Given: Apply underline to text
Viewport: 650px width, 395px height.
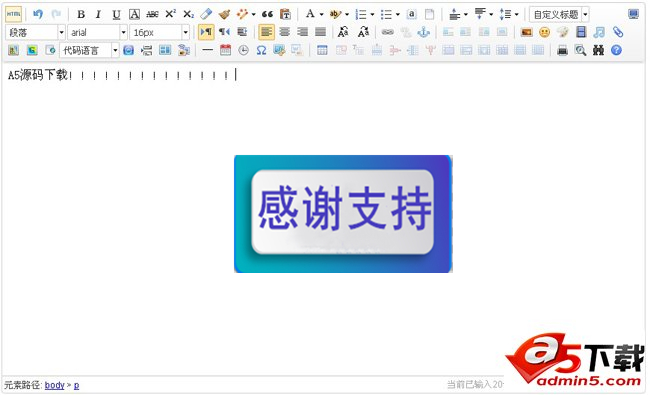Looking at the screenshot, I should (116, 15).
